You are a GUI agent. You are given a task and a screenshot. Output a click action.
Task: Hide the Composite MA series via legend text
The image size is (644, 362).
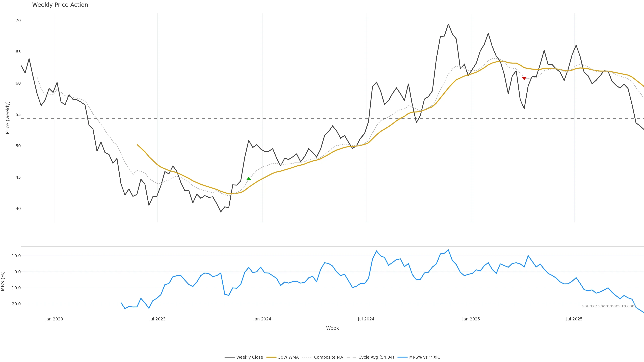point(328,357)
